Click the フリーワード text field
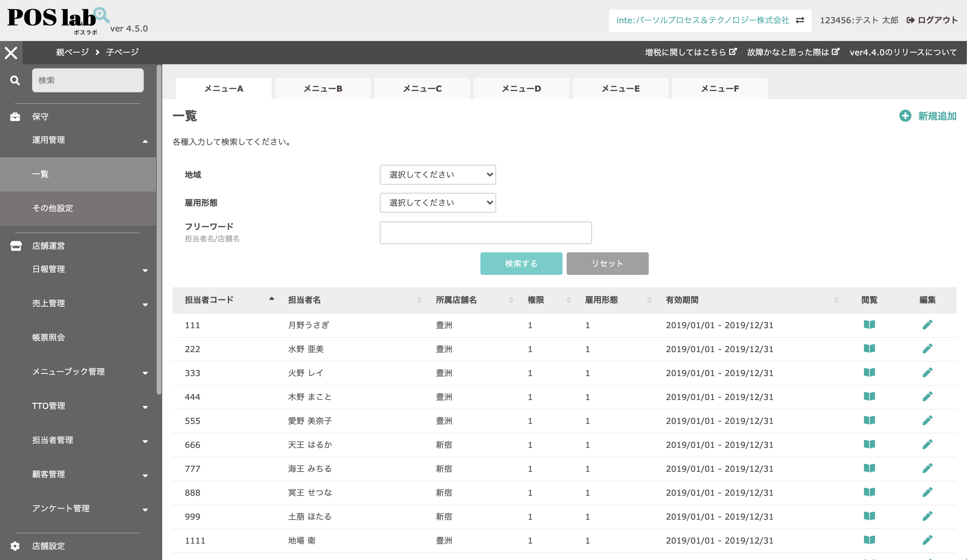The width and height of the screenshot is (967, 560). [486, 233]
